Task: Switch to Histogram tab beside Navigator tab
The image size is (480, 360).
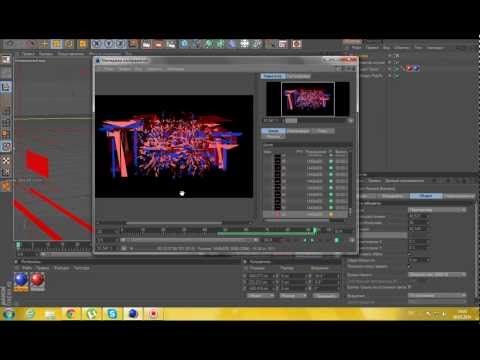Action: (x=298, y=76)
